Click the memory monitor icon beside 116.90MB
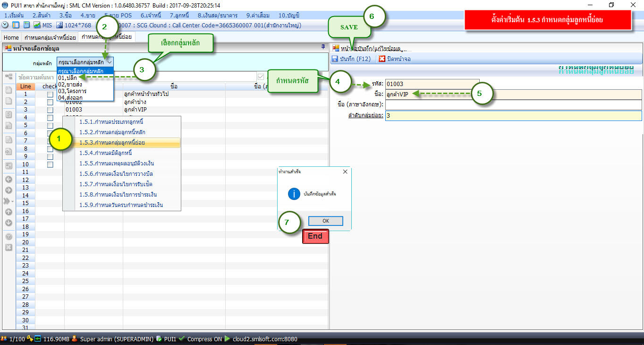644x345 pixels. 38,339
